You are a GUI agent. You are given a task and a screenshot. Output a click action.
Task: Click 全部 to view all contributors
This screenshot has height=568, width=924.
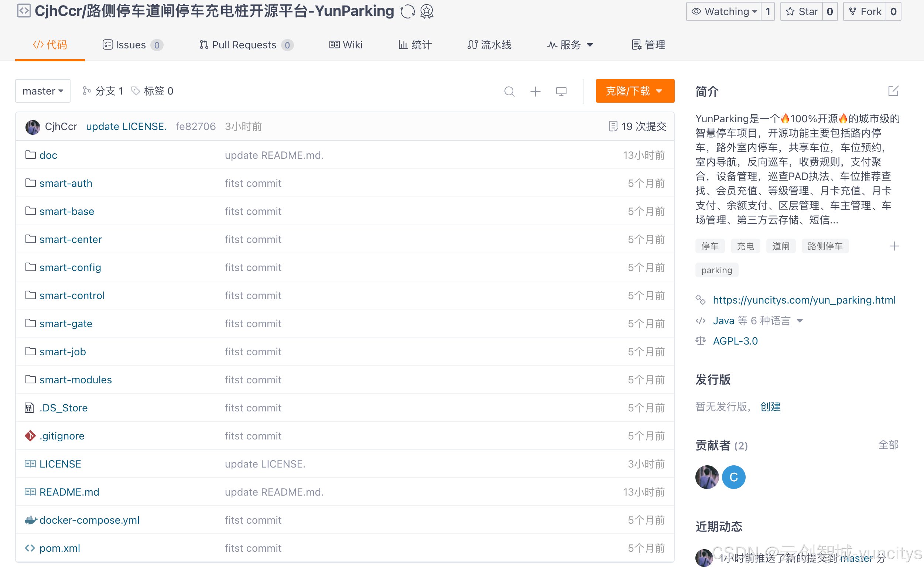click(888, 445)
